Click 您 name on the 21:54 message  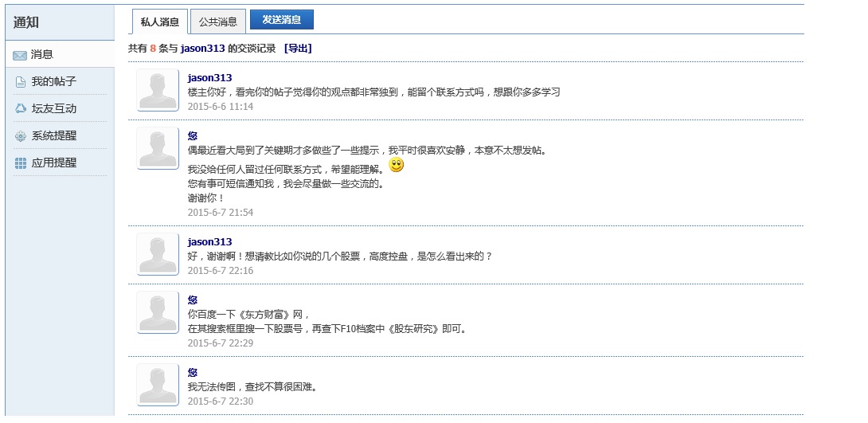pos(193,135)
